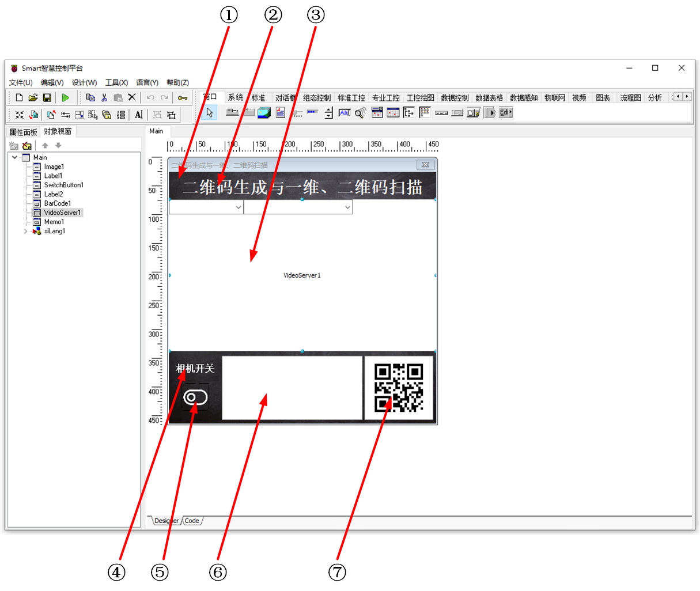The height and width of the screenshot is (591, 700).
Task: Click the yellow key icon
Action: click(183, 97)
